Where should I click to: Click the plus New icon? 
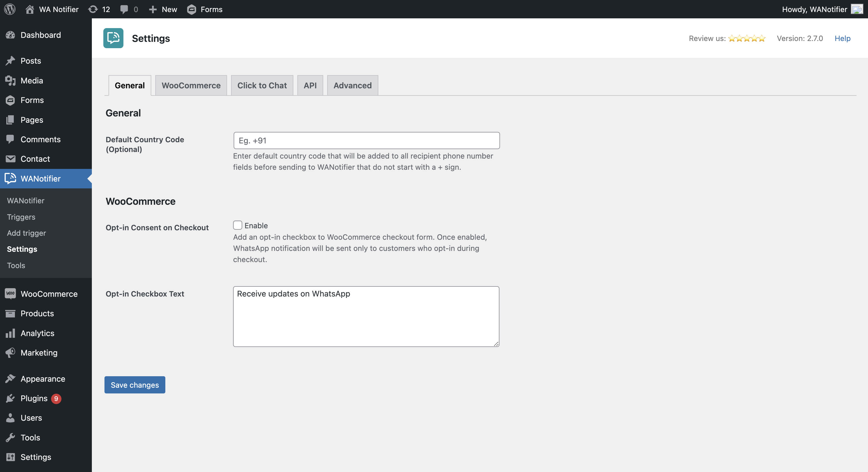tap(153, 9)
